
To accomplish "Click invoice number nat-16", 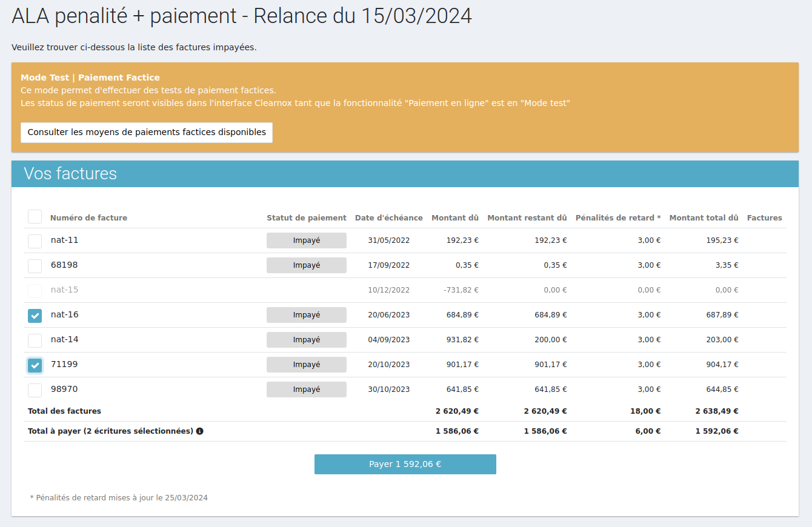I will pyautogui.click(x=64, y=314).
